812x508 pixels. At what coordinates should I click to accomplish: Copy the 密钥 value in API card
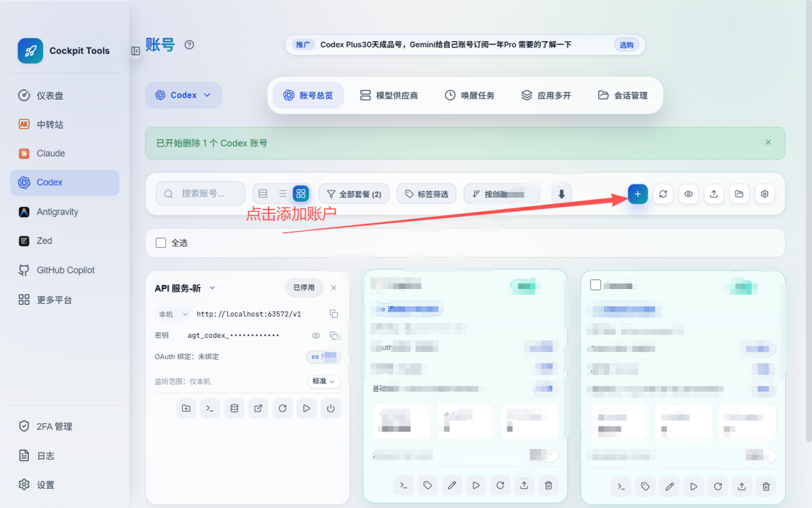334,336
